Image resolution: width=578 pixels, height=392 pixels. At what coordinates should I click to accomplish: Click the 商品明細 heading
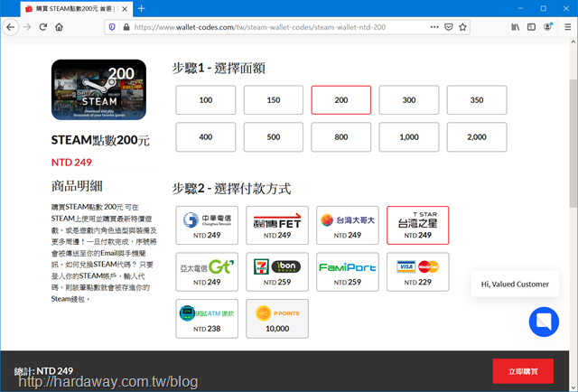(x=77, y=186)
